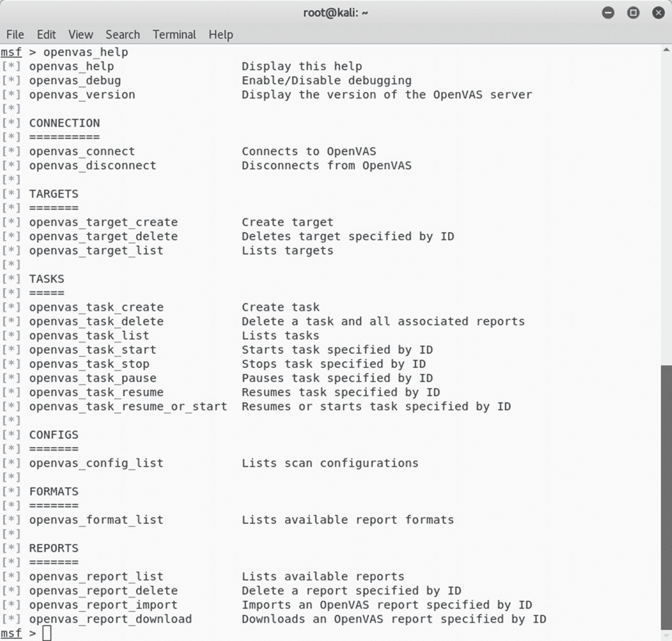
Task: Open the View menu
Action: click(x=81, y=34)
